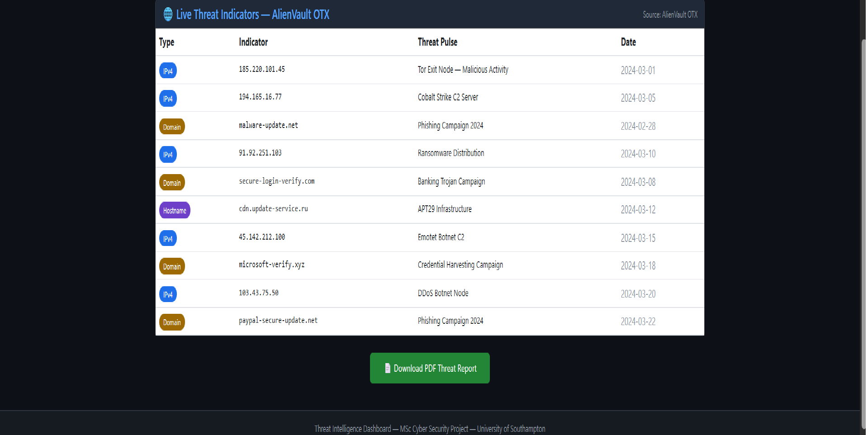Viewport: 868px width, 435px height.
Task: Sort the table by the Indicator column
Action: coord(253,42)
